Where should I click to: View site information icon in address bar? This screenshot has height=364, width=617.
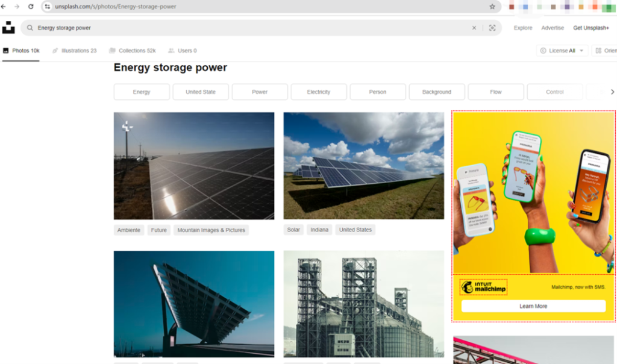(x=48, y=7)
